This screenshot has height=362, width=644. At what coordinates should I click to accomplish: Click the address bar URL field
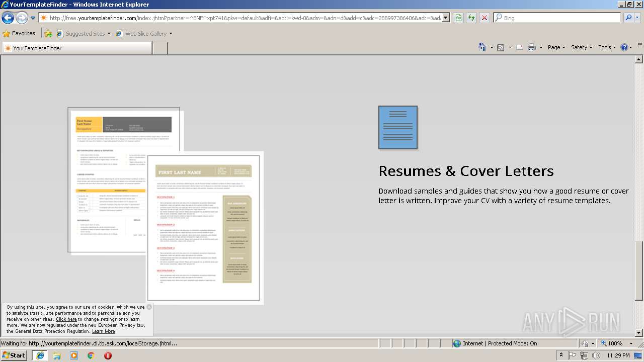pyautogui.click(x=240, y=18)
